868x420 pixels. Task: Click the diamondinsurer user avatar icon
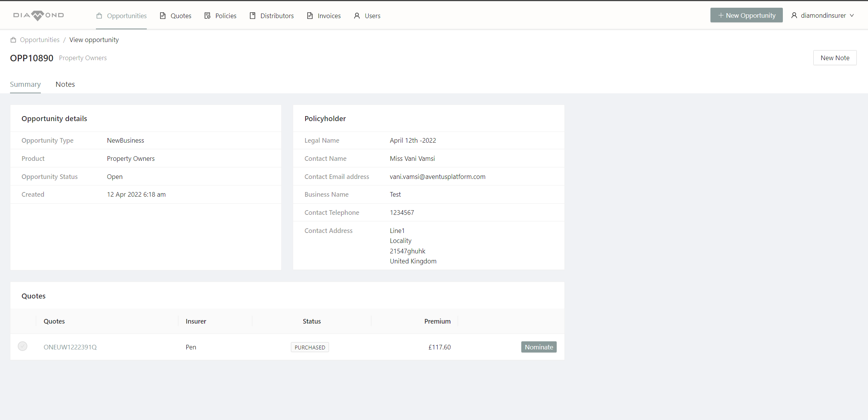[x=794, y=15]
